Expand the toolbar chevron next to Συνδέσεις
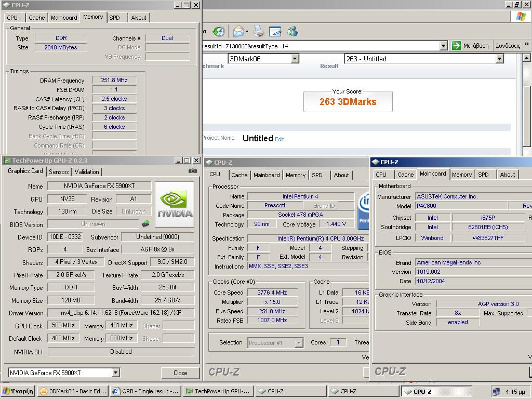The image size is (532, 399). coord(527,44)
